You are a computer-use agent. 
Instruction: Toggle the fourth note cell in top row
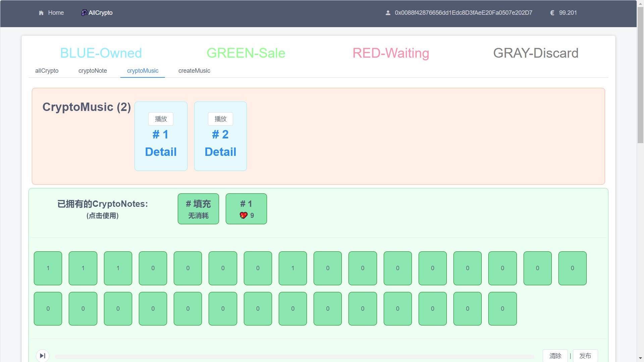pos(153,268)
